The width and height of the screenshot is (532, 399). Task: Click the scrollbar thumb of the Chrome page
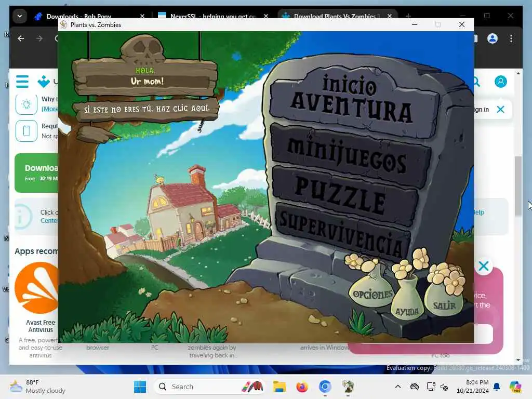[x=518, y=186]
